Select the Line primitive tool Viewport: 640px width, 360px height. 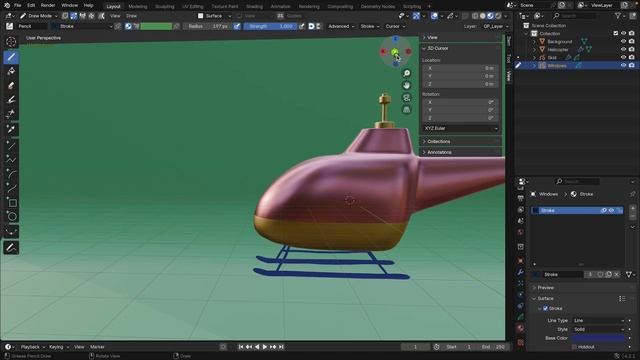click(x=11, y=145)
